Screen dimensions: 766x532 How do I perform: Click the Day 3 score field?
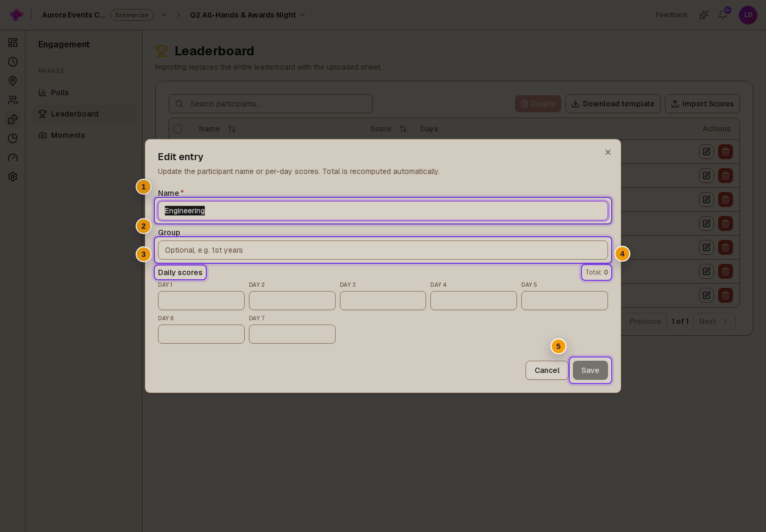[x=383, y=301]
